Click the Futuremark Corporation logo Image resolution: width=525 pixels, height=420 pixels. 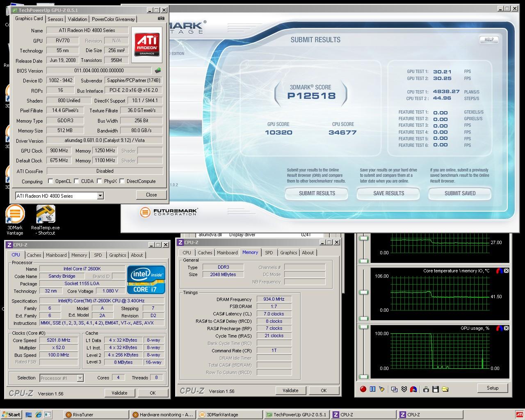169,212
